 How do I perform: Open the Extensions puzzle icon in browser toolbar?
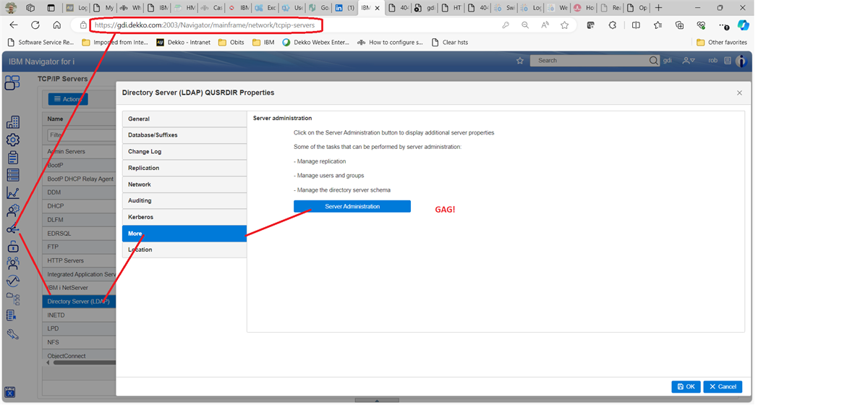(613, 25)
